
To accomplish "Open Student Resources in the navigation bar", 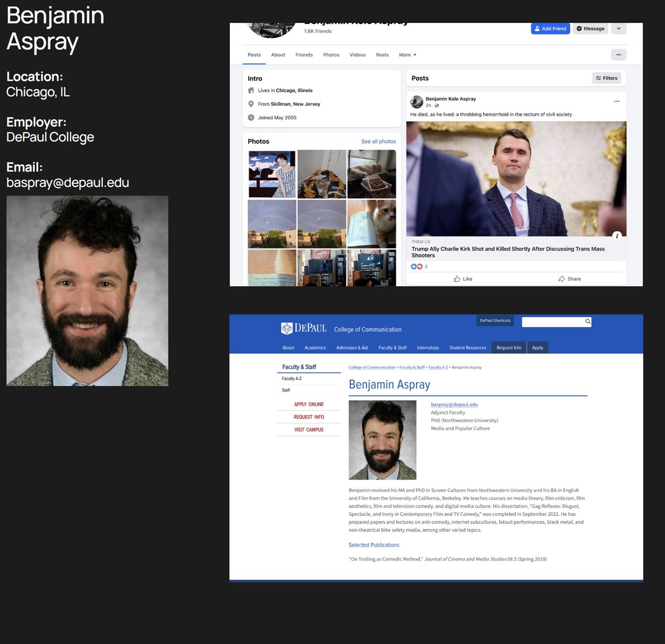I will coord(468,348).
